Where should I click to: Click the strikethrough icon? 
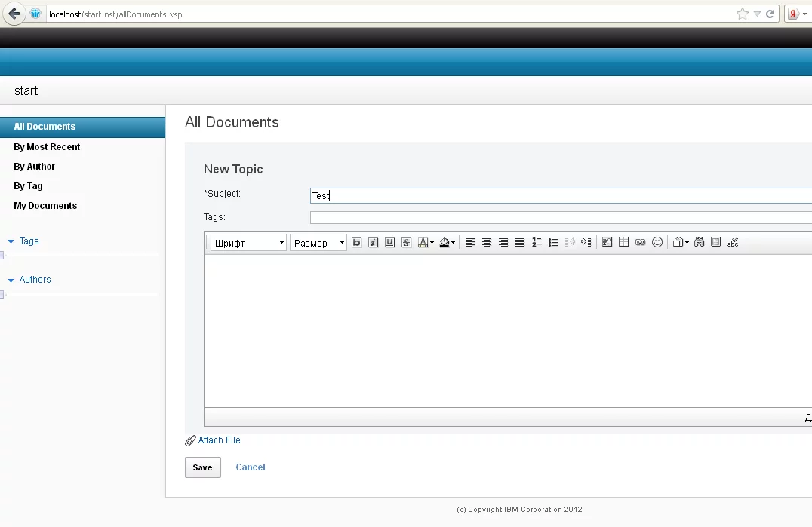point(406,243)
